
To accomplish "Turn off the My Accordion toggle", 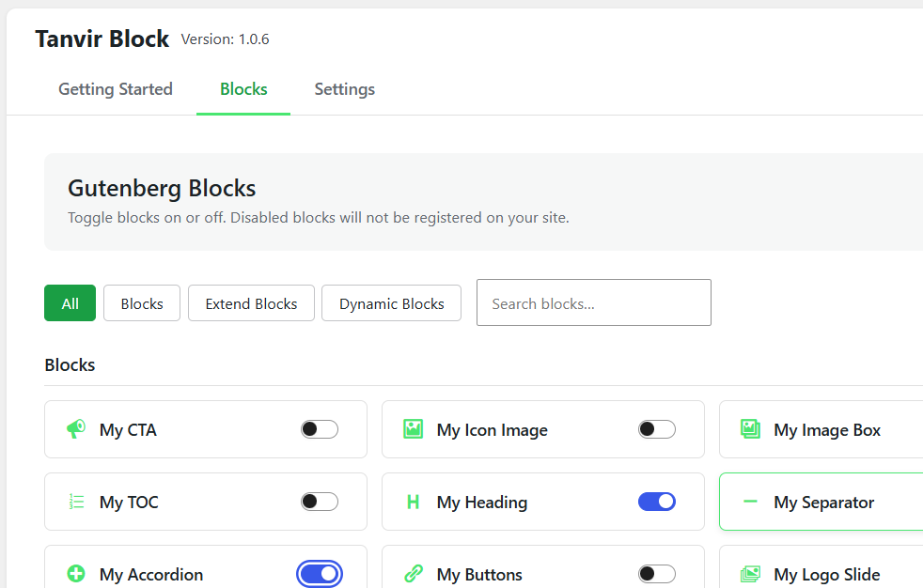I will tap(320, 574).
